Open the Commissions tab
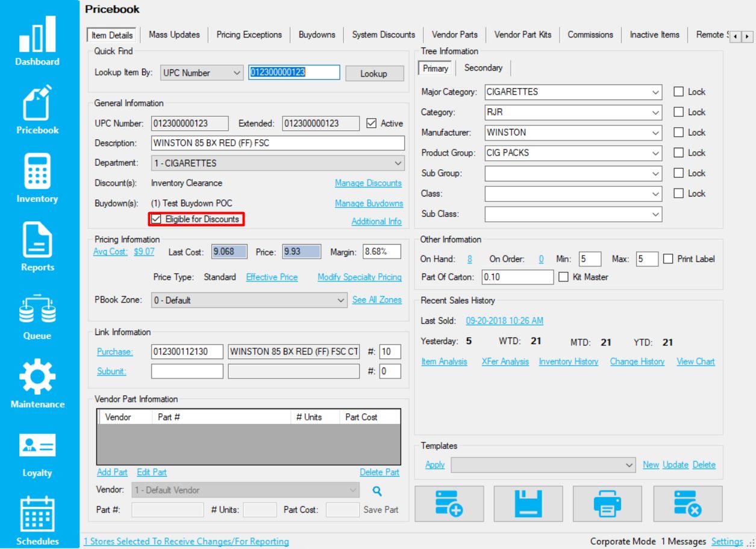 pos(590,34)
